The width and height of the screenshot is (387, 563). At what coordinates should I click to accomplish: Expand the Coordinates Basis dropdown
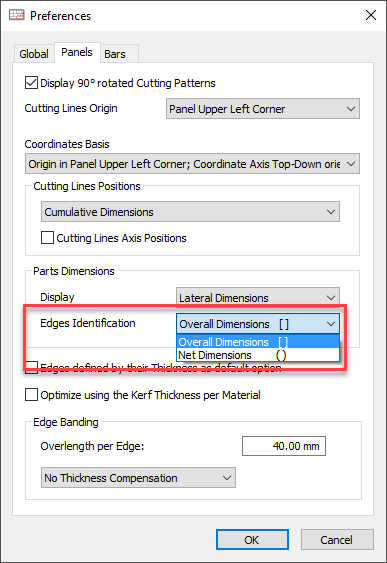point(192,164)
